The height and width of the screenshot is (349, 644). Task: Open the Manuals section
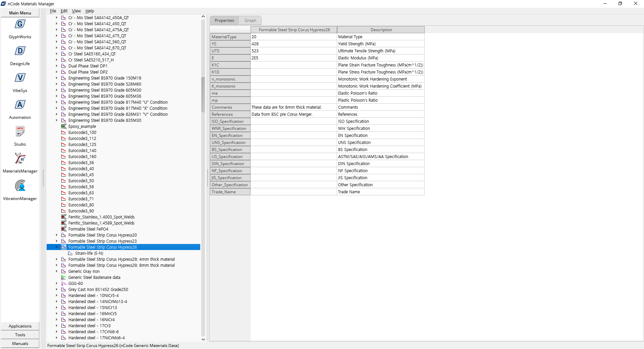tap(20, 344)
